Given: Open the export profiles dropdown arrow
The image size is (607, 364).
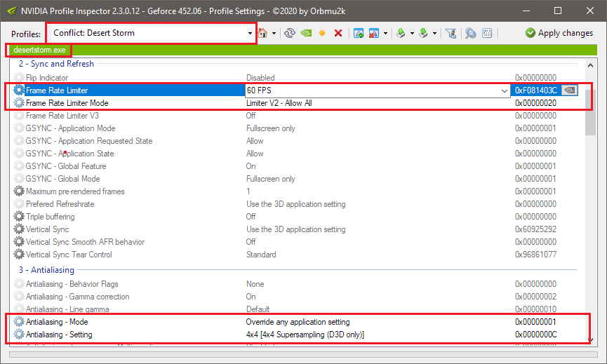Looking at the screenshot, I should click(412, 33).
